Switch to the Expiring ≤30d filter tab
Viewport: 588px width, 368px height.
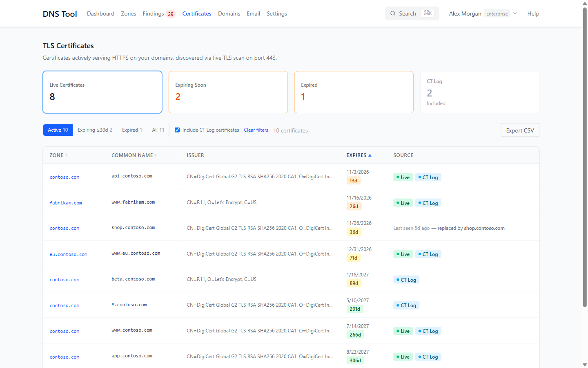click(95, 130)
